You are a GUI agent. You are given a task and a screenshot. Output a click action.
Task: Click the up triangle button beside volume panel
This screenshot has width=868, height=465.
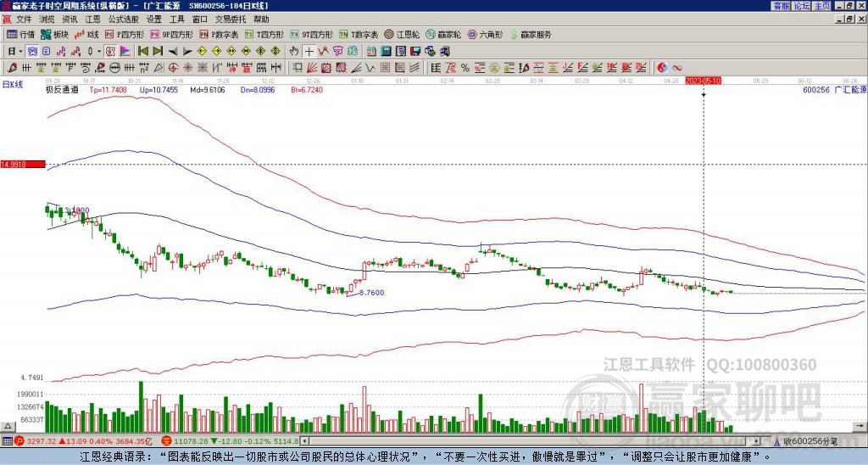point(8,426)
